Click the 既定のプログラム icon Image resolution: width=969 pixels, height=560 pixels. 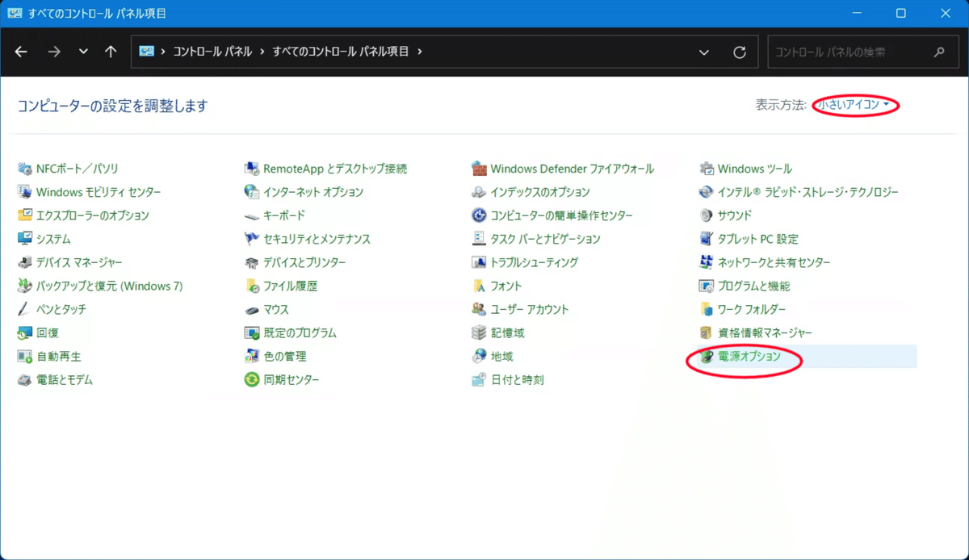click(251, 332)
